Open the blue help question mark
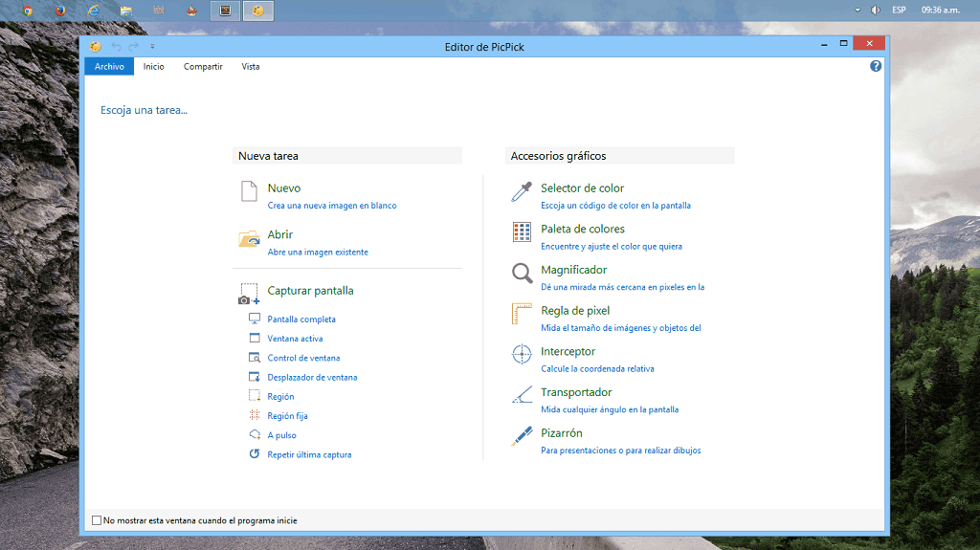Screen dimensions: 980x550 coord(876,66)
